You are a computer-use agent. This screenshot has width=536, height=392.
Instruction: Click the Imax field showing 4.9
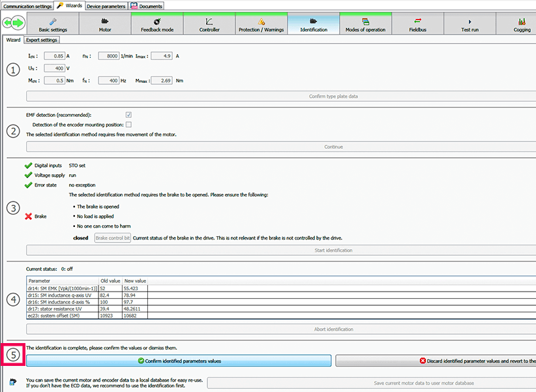(161, 56)
